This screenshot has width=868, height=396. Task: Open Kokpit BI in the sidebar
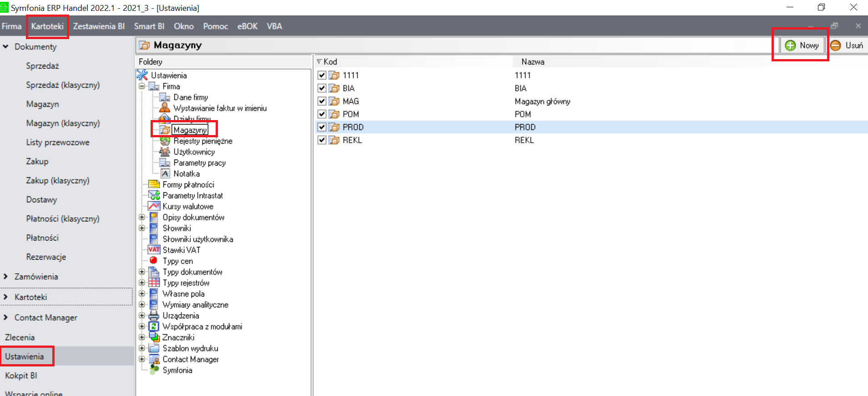(x=21, y=376)
